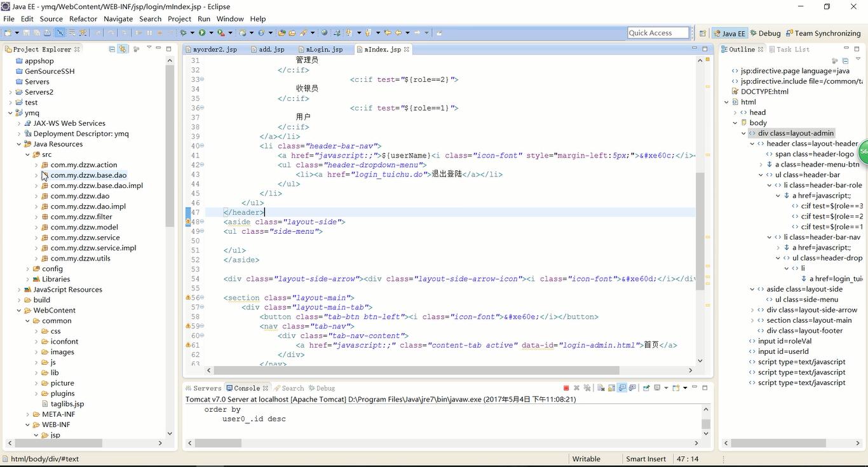This screenshot has width=868, height=467.
Task: Collapse the WebContent folder
Action: (x=19, y=311)
